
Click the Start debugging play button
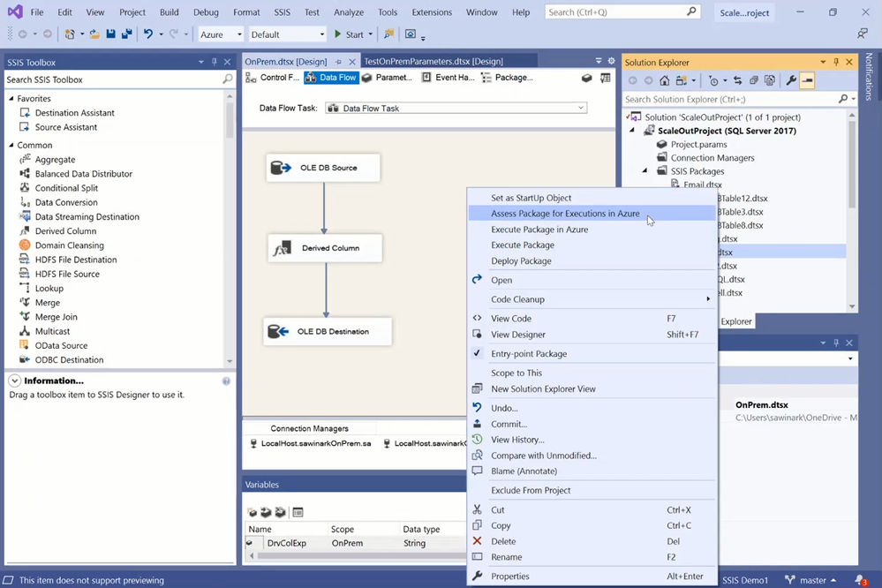tap(338, 34)
